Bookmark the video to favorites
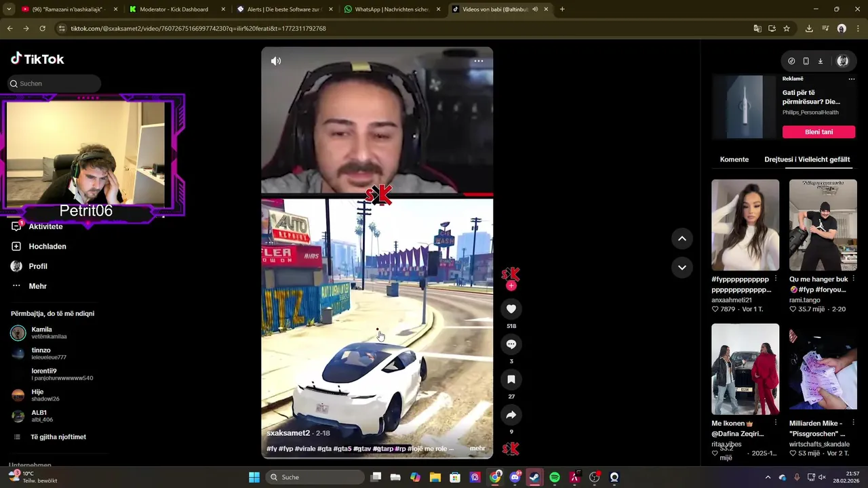 click(511, 380)
